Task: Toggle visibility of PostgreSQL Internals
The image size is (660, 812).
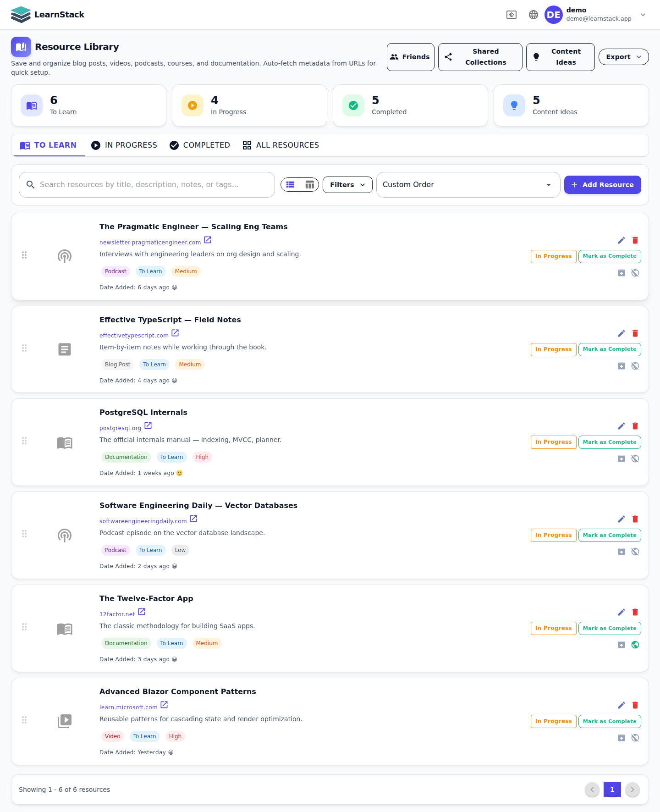Action: coord(635,458)
